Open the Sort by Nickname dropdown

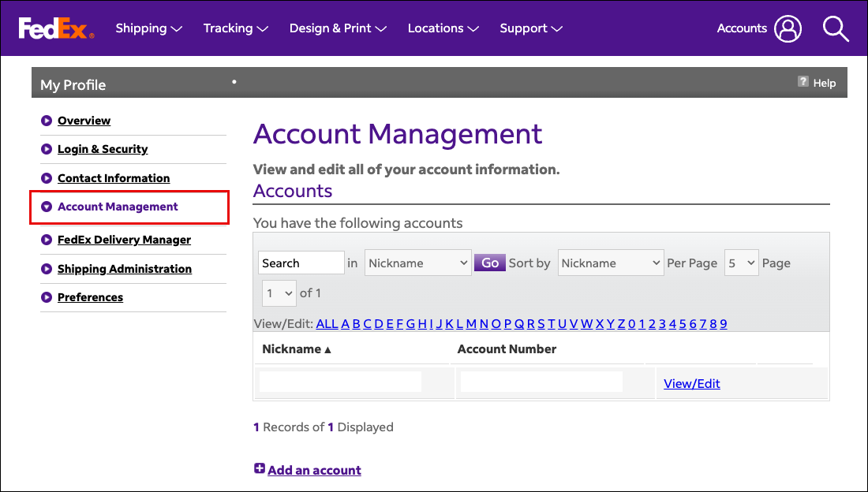610,263
